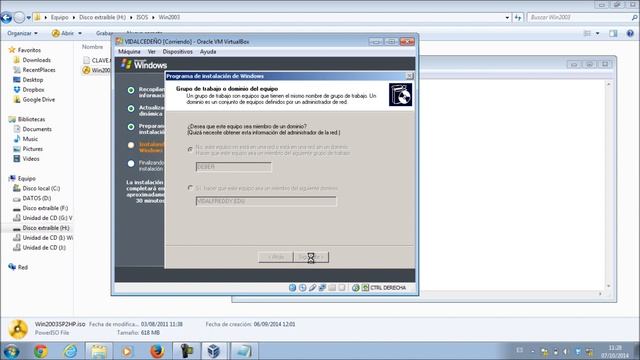Viewport: 640px width, 360px height.
Task: Select RecentPlaces in the navigation pane
Action: (x=39, y=70)
